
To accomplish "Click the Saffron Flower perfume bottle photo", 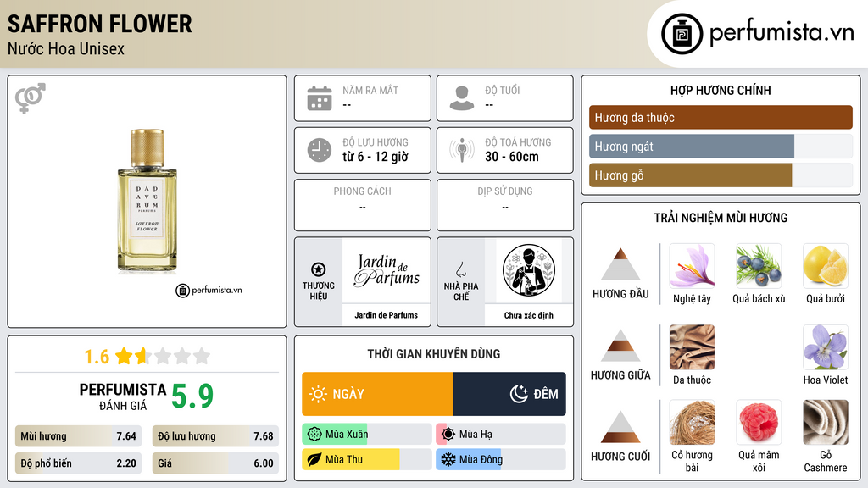I will (147, 202).
